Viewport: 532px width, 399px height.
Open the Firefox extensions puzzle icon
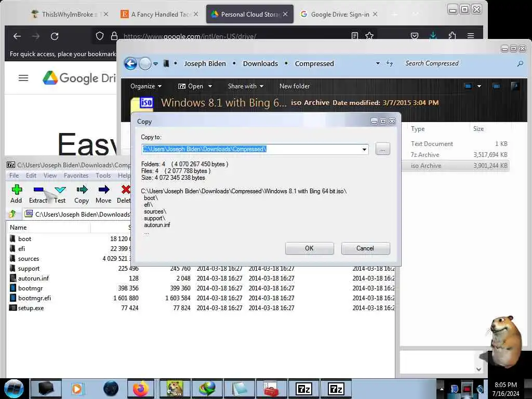click(452, 36)
